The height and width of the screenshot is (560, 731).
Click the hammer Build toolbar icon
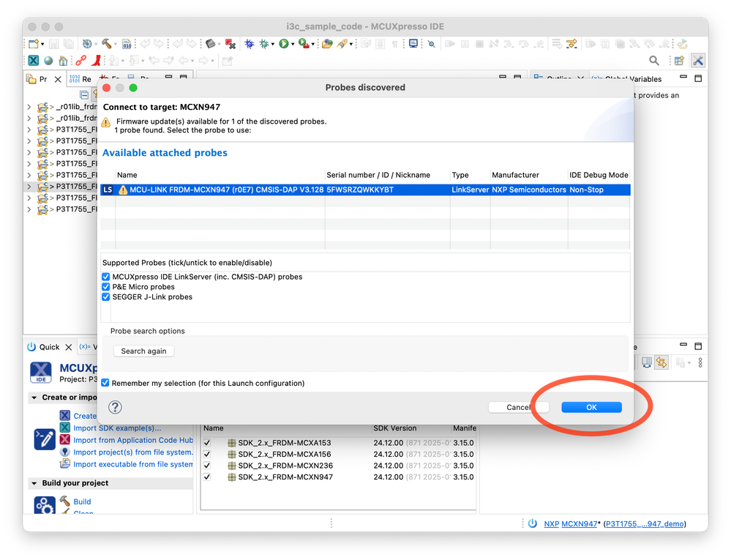(107, 44)
